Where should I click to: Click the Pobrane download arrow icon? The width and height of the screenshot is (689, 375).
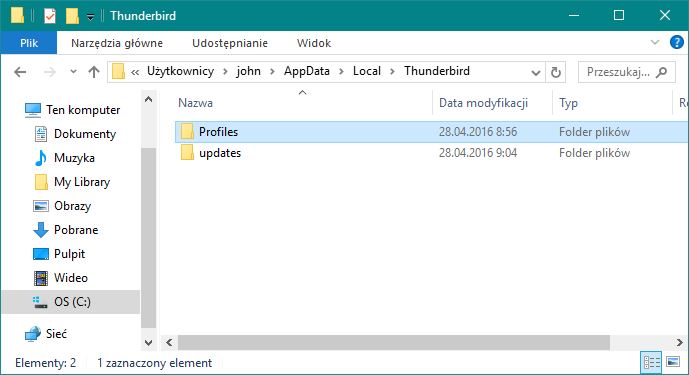point(40,230)
